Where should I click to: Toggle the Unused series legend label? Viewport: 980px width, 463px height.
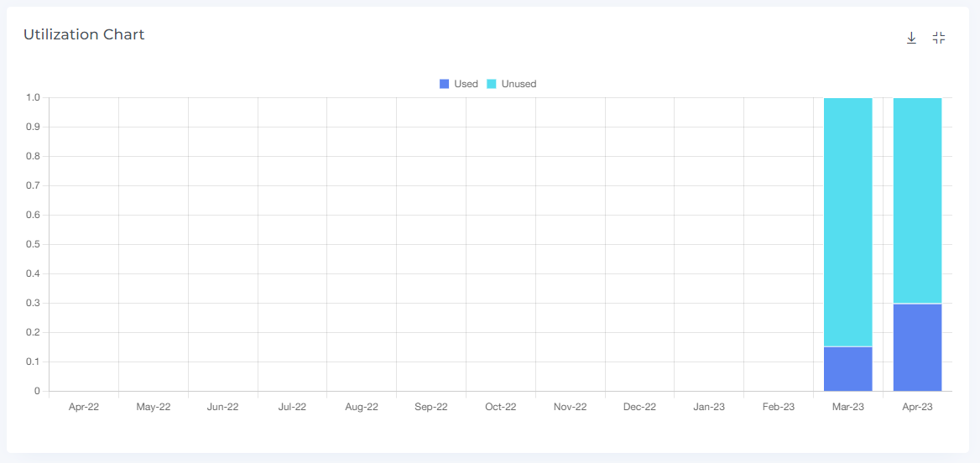(x=519, y=84)
